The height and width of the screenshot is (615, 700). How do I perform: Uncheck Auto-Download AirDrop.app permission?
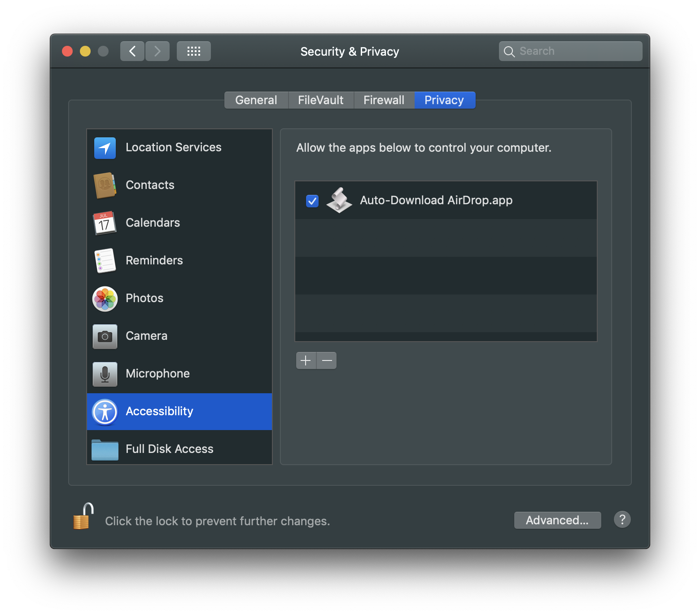point(312,201)
